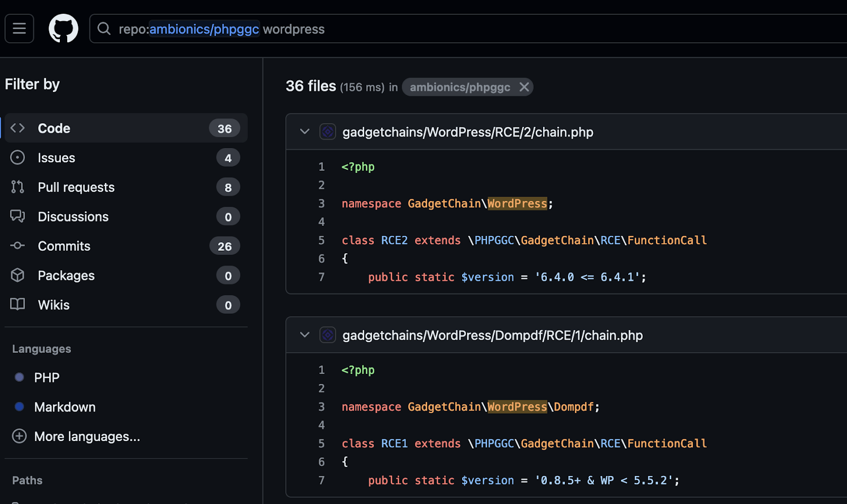
Task: Go to GitHub homepage via Octocat logo
Action: click(x=64, y=29)
